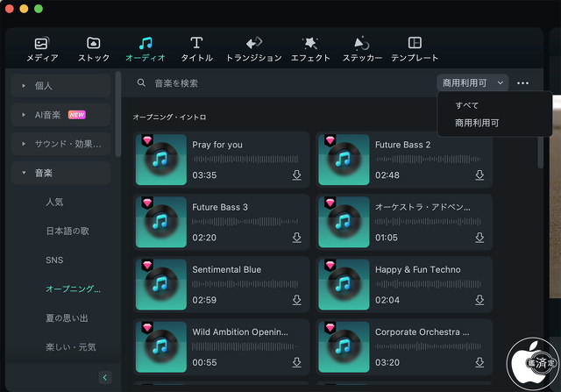
Task: Select the オープニング music category
Action: [x=73, y=289]
